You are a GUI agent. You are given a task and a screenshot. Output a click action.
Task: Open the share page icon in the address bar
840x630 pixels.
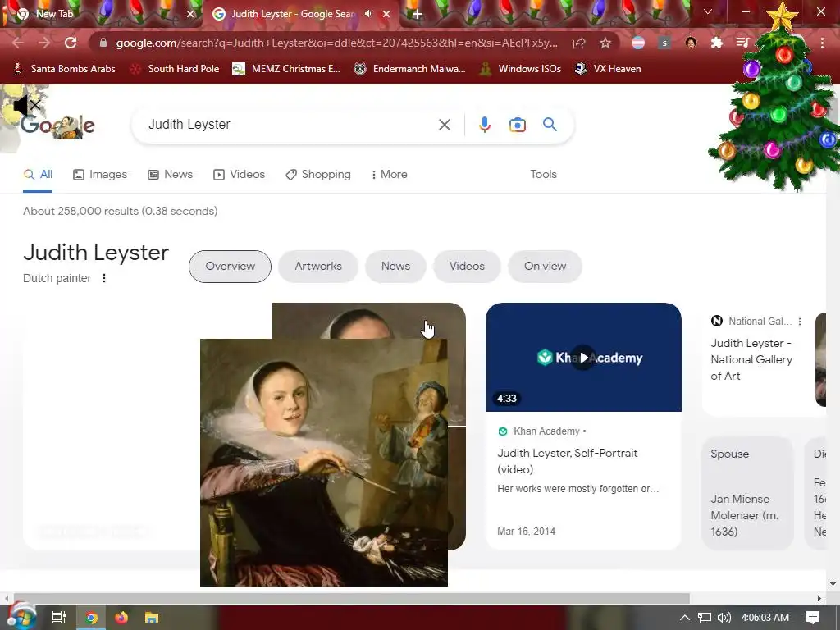(578, 43)
